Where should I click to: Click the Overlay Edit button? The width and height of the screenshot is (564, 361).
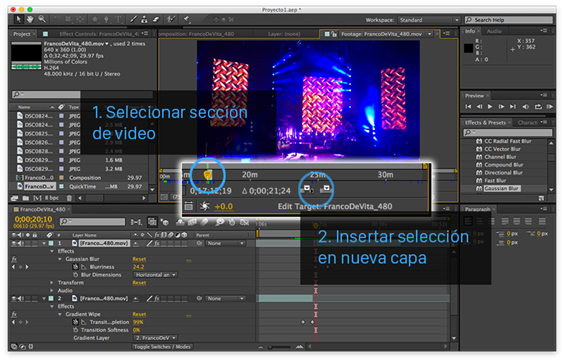[x=326, y=189]
